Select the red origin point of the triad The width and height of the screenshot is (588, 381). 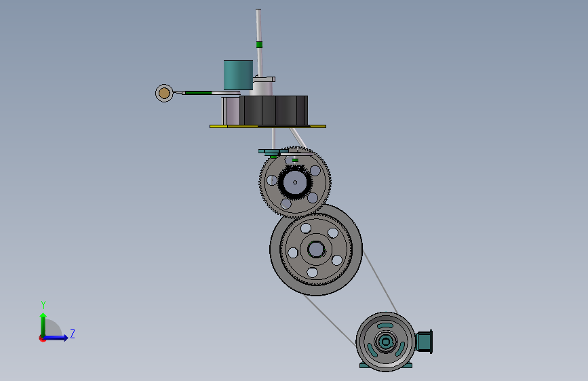[x=42, y=338]
